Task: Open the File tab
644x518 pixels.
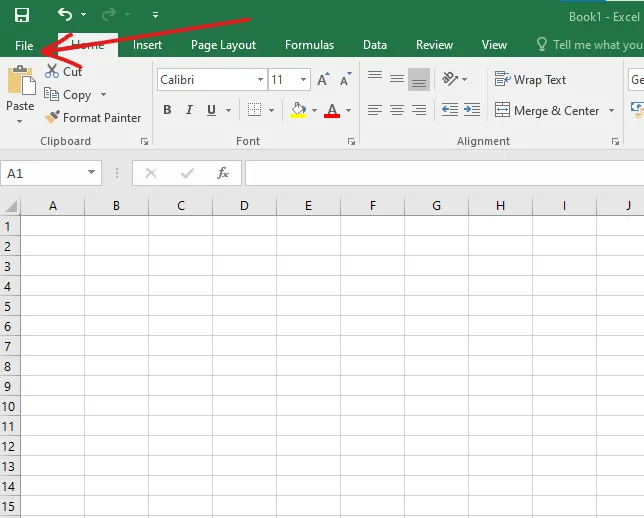Action: 24,46
